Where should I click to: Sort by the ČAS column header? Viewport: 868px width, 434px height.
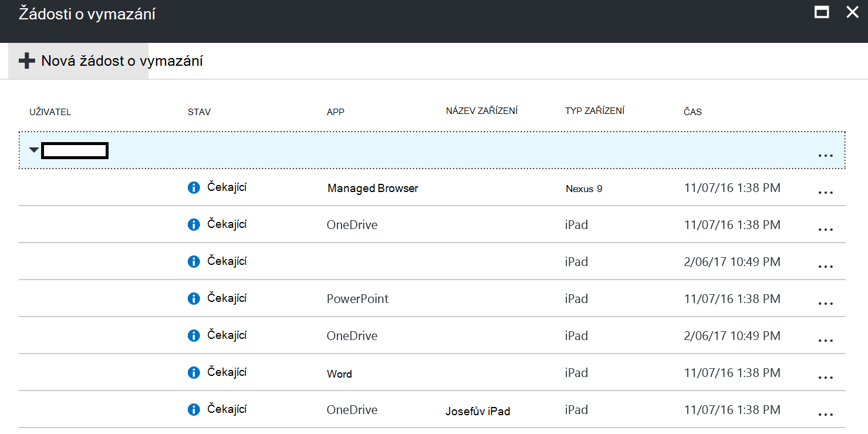click(693, 112)
